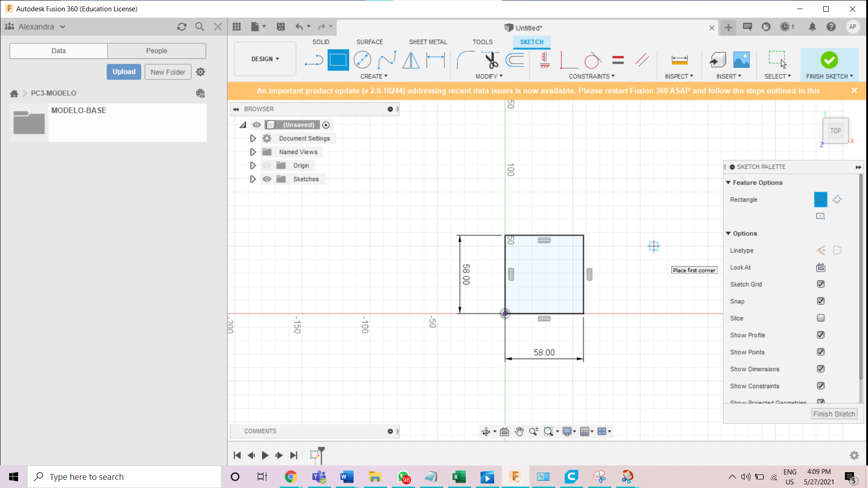Select the Data tab
Screen dimensions: 868x488
pos(58,51)
